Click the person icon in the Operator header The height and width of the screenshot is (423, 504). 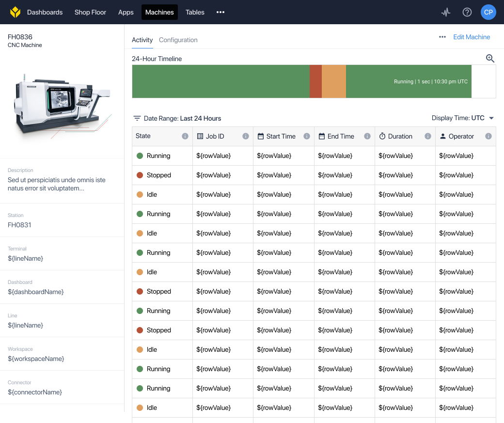tap(442, 136)
